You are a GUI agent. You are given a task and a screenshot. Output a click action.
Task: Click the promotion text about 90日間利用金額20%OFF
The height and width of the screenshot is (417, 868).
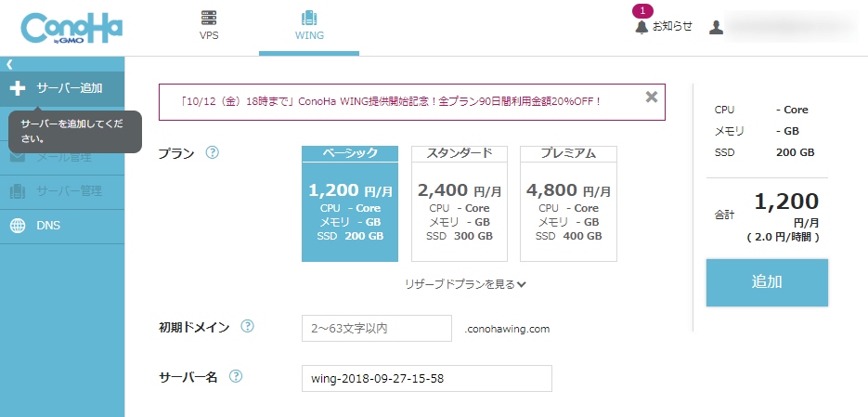tap(391, 102)
